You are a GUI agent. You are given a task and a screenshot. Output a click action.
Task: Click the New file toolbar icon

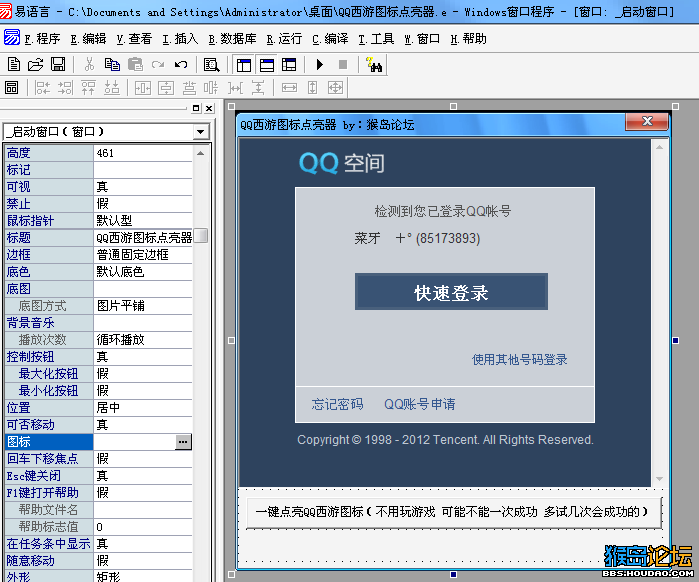(14, 65)
